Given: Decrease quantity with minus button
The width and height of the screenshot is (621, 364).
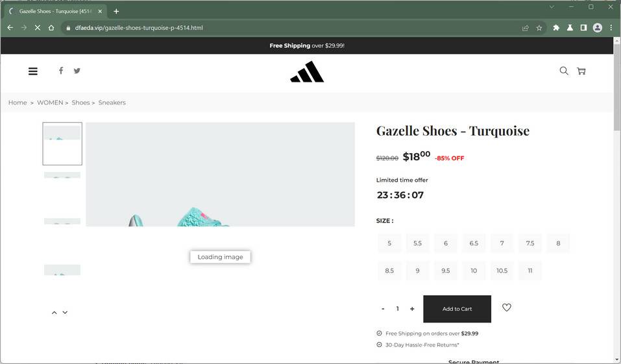Looking at the screenshot, I should pos(383,309).
